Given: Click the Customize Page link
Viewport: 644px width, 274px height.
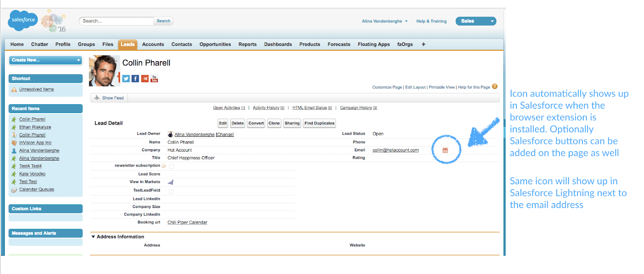Looking at the screenshot, I should 387,87.
